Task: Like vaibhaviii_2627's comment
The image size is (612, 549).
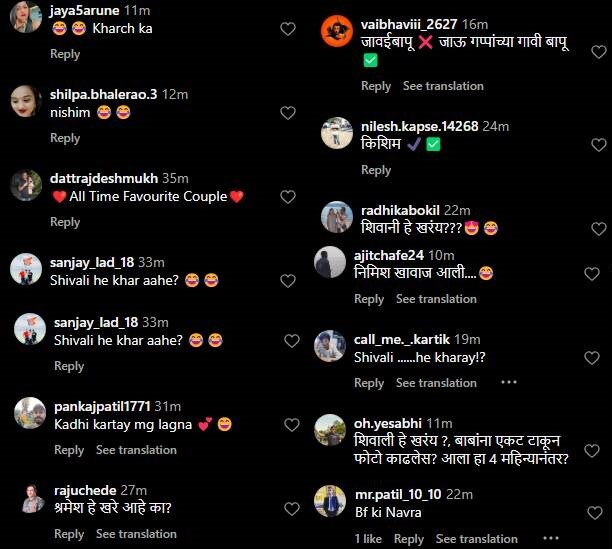Action: 599,52
